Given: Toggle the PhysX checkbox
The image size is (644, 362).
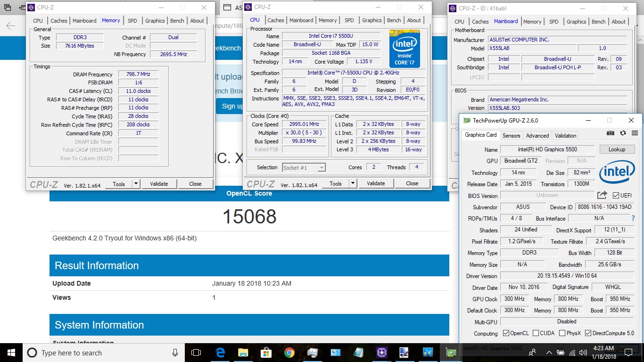Looking at the screenshot, I should (x=562, y=333).
